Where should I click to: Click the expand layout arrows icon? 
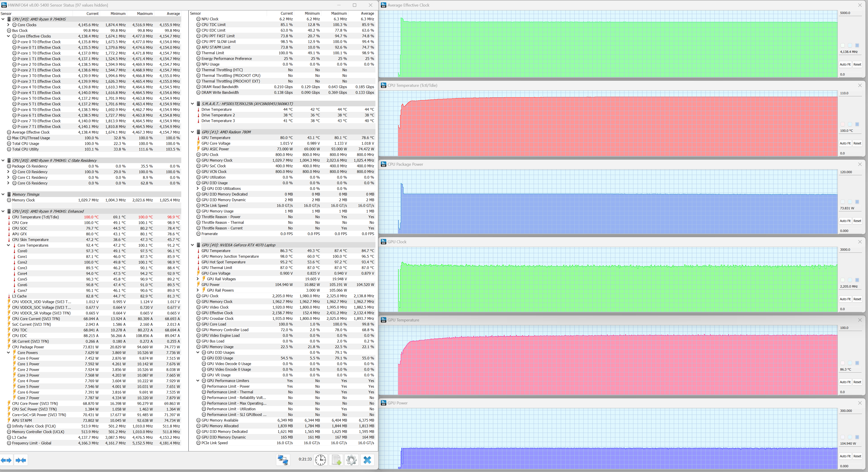pyautogui.click(x=6, y=460)
